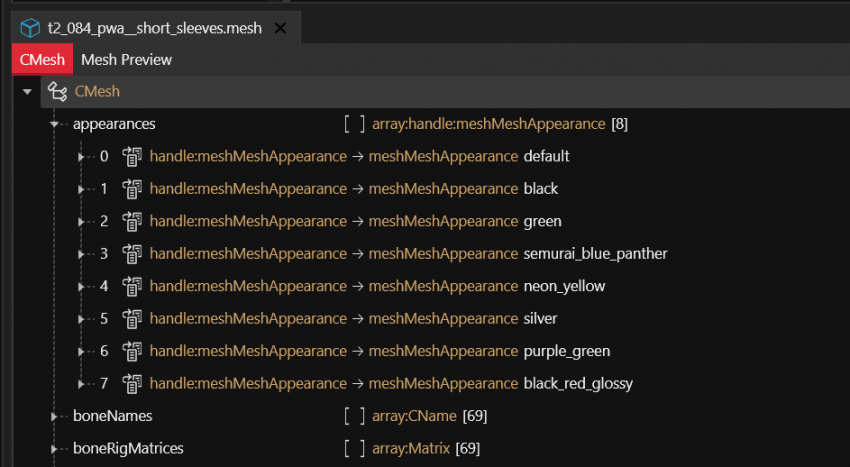850x467 pixels.
Task: Expand appearance item 7 black_red_glossy
Action: 82,384
